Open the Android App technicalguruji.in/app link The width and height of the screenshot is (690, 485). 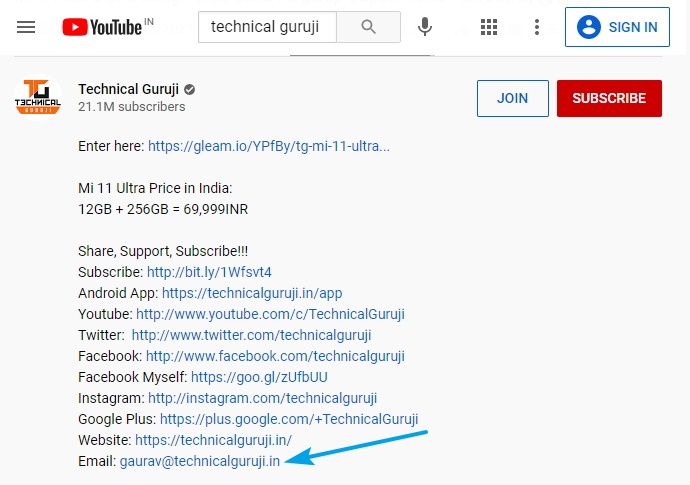point(252,293)
